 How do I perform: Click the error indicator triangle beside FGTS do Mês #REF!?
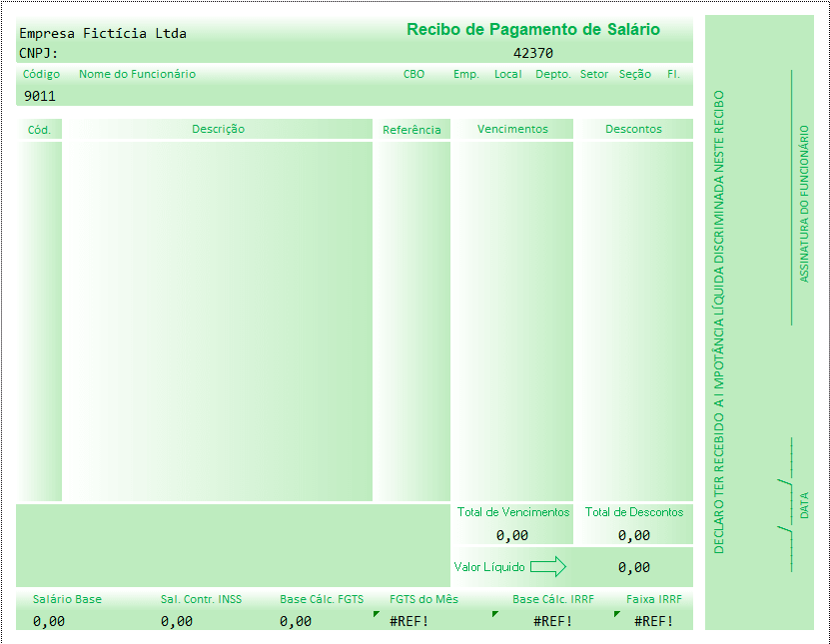pos(376,613)
